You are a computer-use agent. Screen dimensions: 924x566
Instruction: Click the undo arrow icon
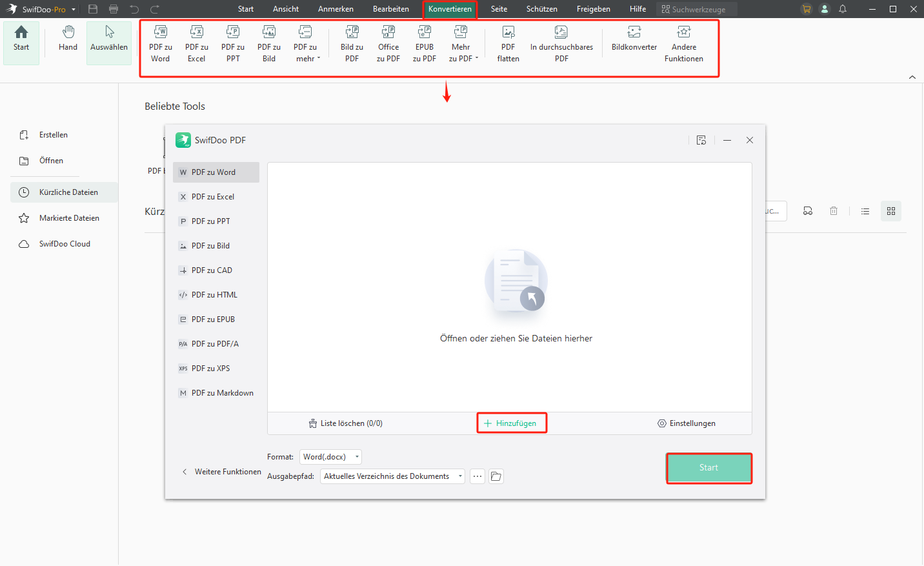[134, 9]
